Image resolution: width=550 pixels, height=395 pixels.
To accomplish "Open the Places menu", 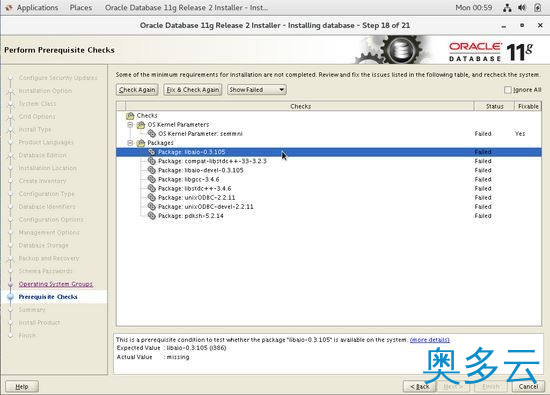I will [x=81, y=8].
